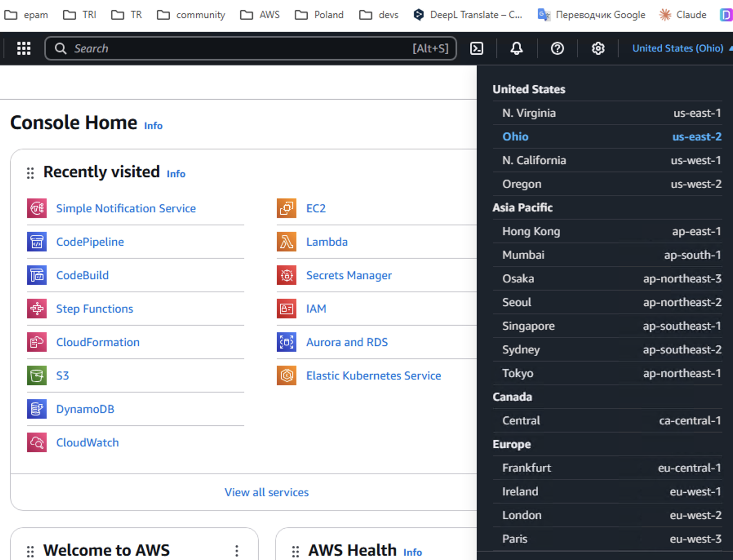
Task: Launch CloudShell from the top bar
Action: coord(477,48)
